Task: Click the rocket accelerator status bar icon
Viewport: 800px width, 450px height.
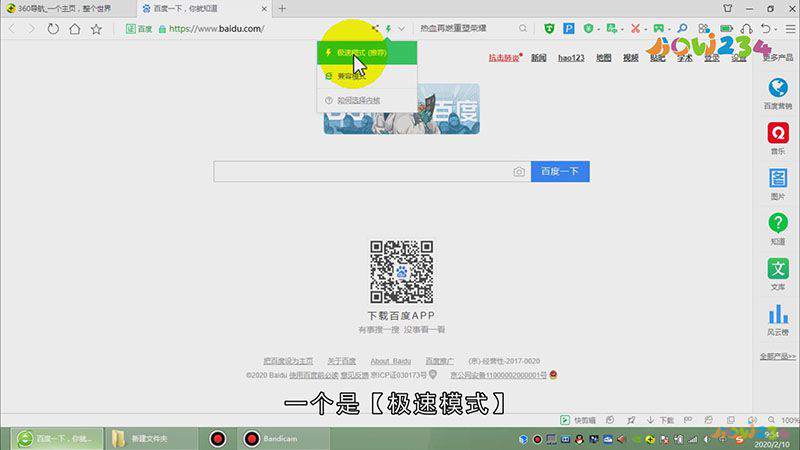Action: (631, 420)
